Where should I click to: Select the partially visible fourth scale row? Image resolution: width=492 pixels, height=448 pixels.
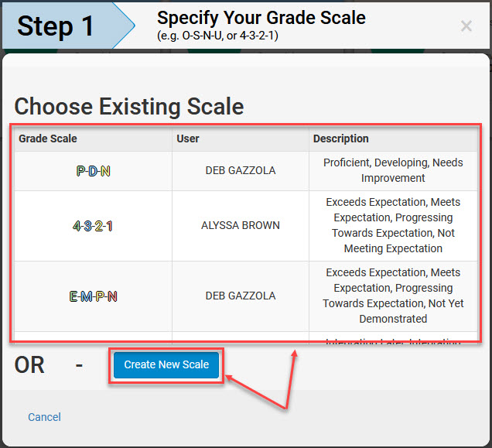[246, 337]
